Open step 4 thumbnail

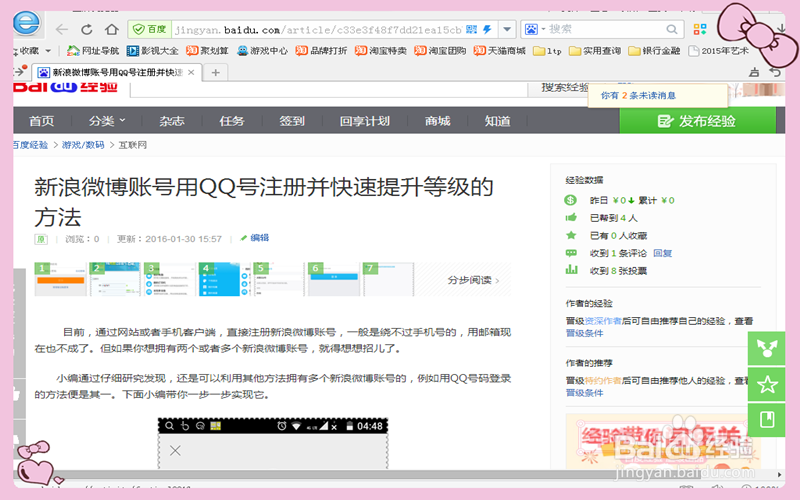pyautogui.click(x=224, y=279)
